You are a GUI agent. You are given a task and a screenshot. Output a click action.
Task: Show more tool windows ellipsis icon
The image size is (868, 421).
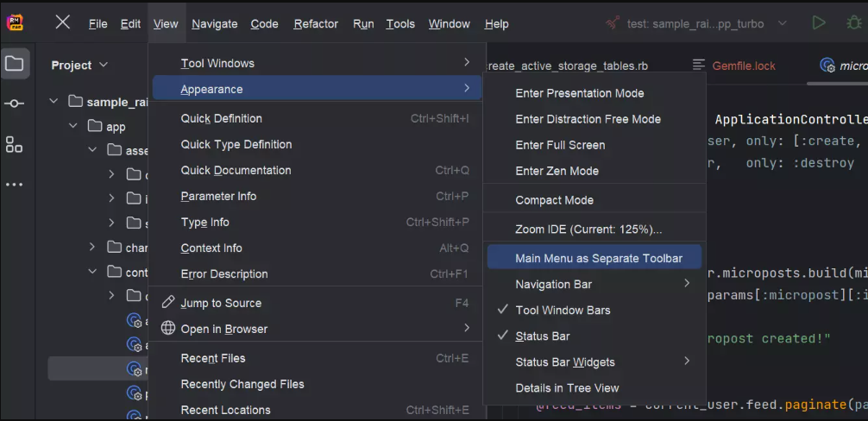tap(15, 184)
